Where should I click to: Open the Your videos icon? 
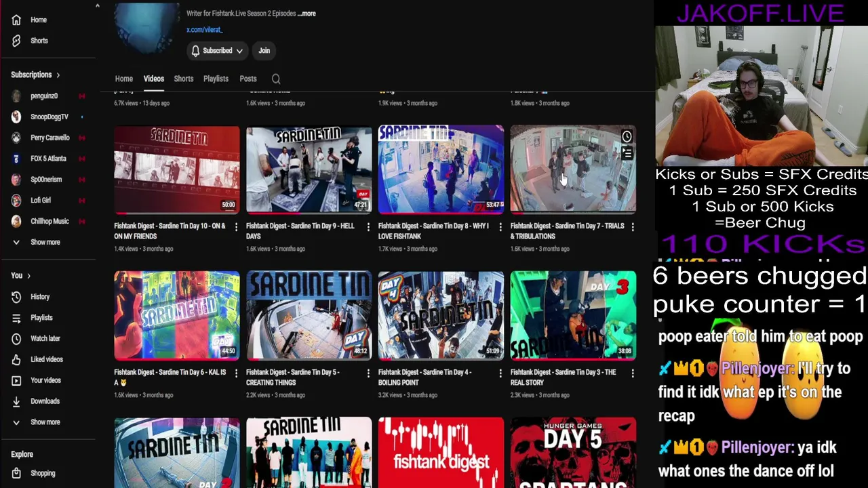tap(16, 380)
